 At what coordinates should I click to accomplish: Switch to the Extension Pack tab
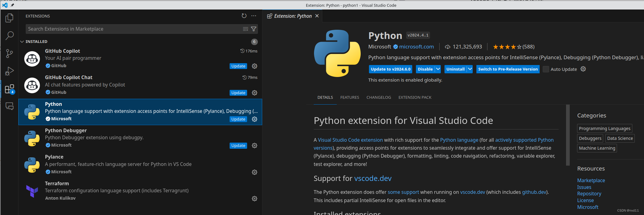point(415,98)
